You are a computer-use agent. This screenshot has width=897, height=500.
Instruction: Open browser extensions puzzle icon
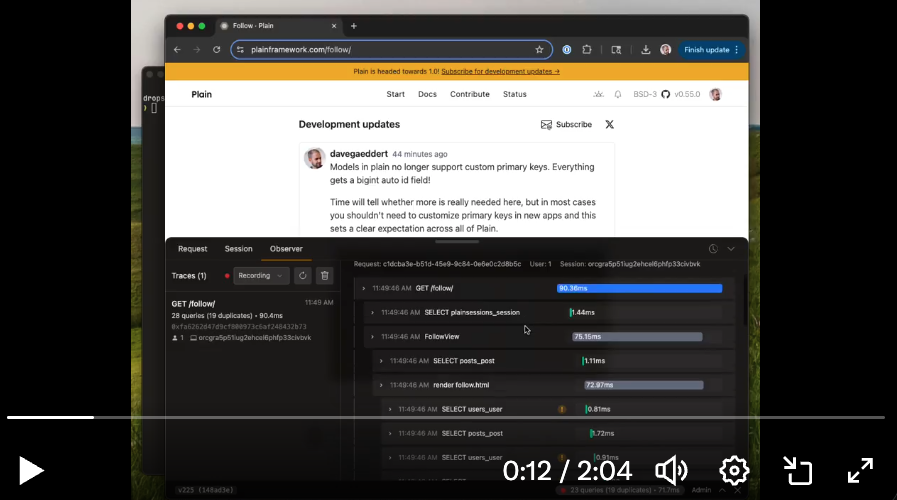point(587,50)
